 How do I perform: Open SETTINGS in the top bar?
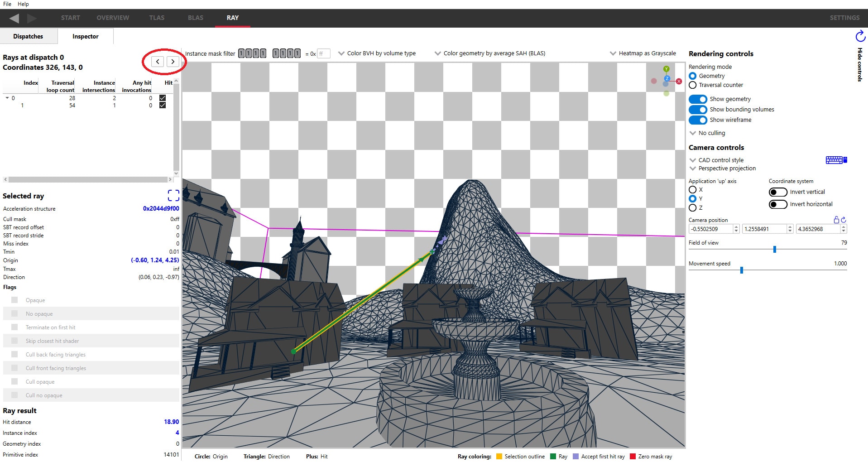(x=844, y=18)
